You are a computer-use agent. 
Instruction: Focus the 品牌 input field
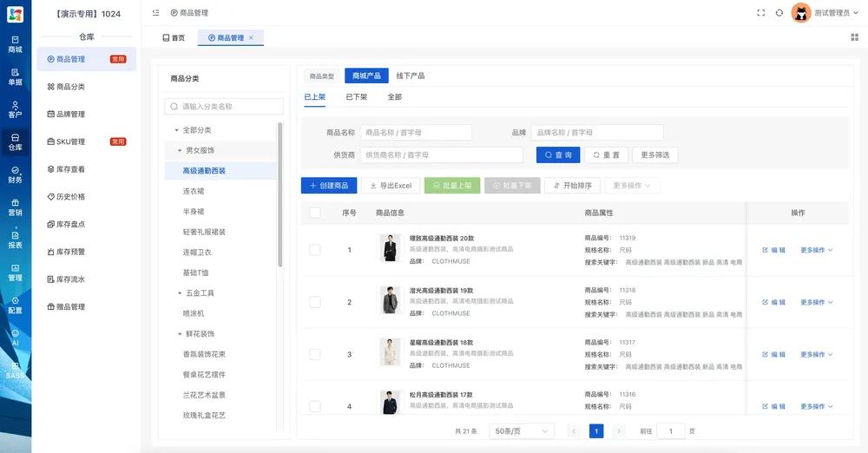click(597, 133)
